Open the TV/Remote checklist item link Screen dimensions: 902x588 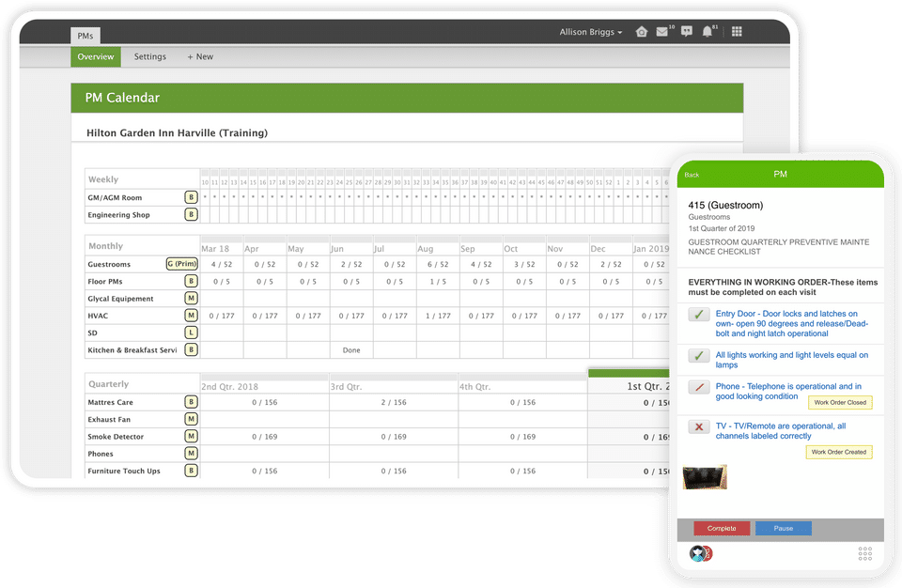(x=781, y=431)
